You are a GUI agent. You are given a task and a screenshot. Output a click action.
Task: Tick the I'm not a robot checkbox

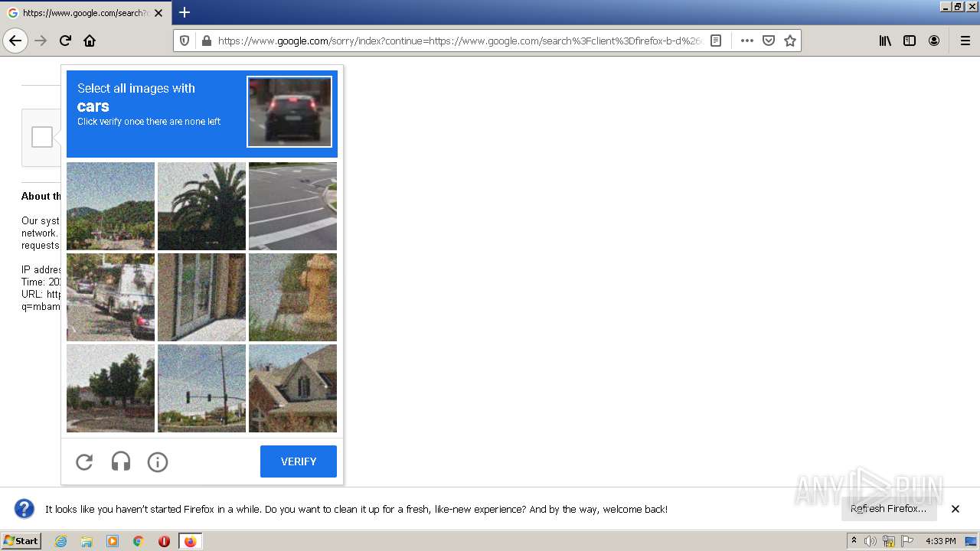[x=42, y=137]
